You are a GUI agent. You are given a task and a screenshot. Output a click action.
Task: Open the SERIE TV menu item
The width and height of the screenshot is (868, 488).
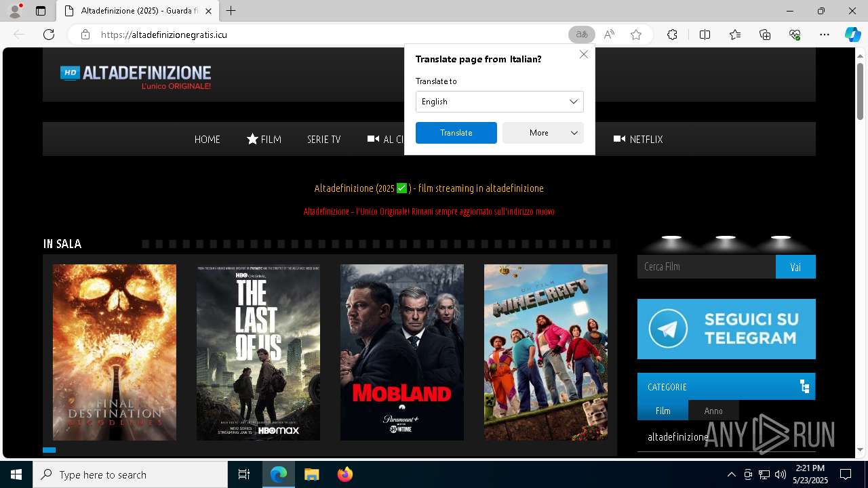click(x=323, y=139)
